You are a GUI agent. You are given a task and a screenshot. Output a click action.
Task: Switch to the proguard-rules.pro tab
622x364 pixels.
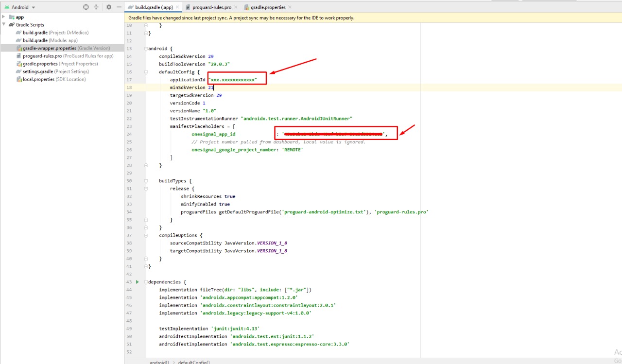[x=211, y=7]
